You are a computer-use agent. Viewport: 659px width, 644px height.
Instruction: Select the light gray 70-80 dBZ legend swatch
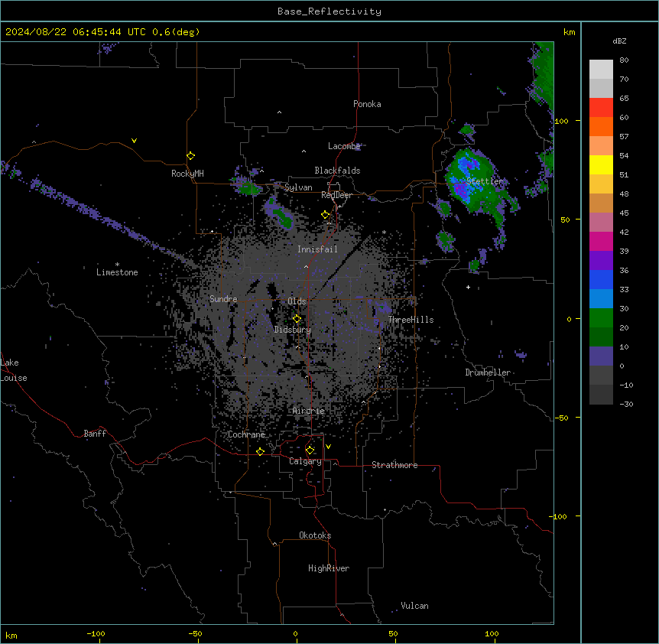601,70
